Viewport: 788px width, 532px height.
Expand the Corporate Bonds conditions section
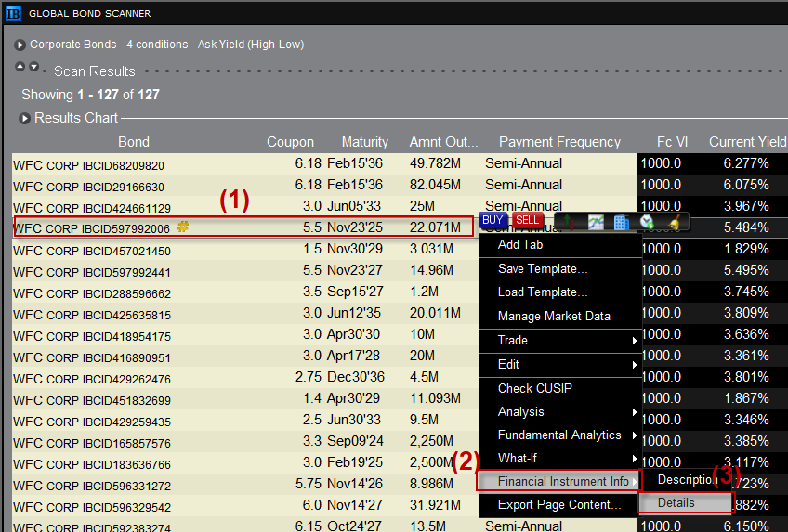click(20, 45)
